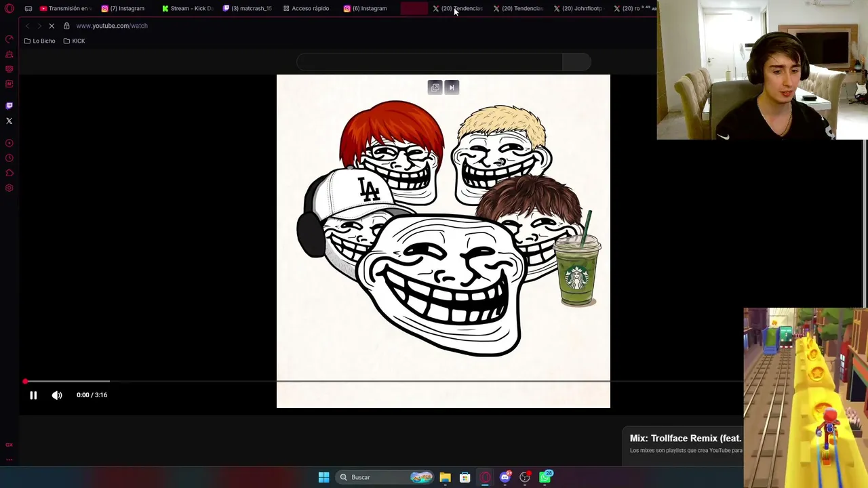Open GX Control speedometer icon in sidebar

tap(9, 39)
